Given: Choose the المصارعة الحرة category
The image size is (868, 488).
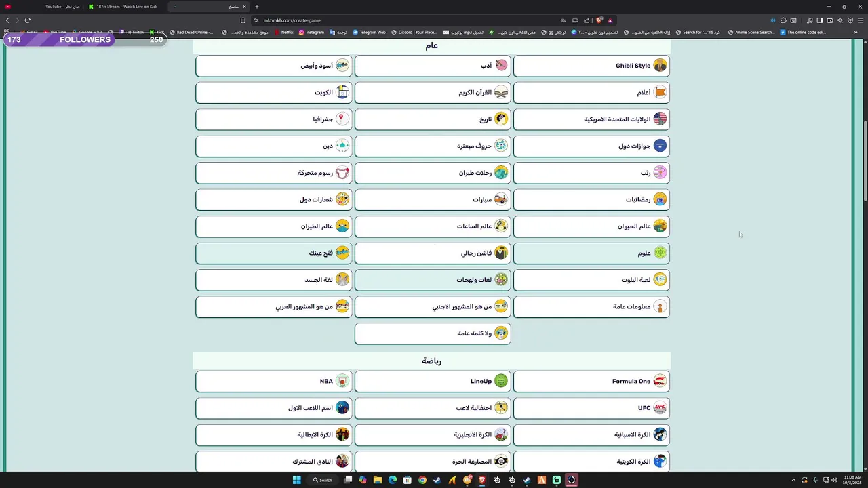Looking at the screenshot, I should [x=433, y=461].
